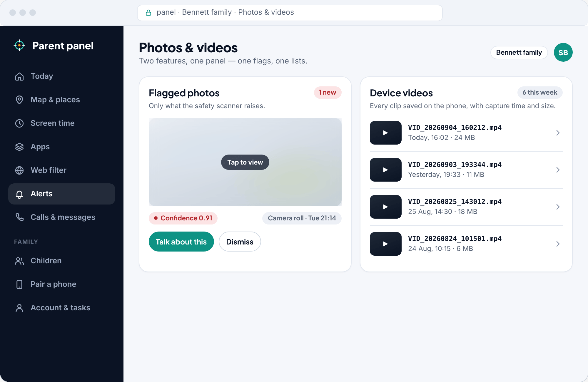The width and height of the screenshot is (588, 382).
Task: Click the Parent panel title text
Action: tap(63, 46)
